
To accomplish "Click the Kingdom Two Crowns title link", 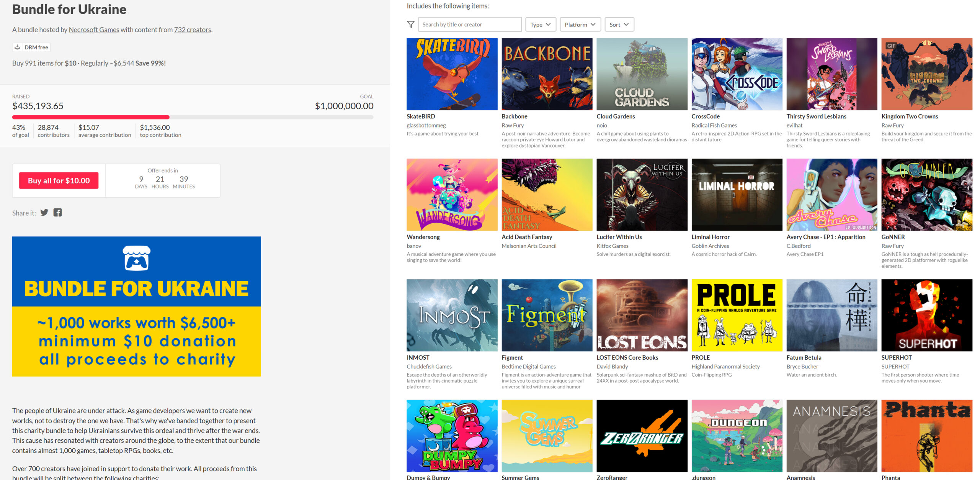I will pyautogui.click(x=910, y=116).
